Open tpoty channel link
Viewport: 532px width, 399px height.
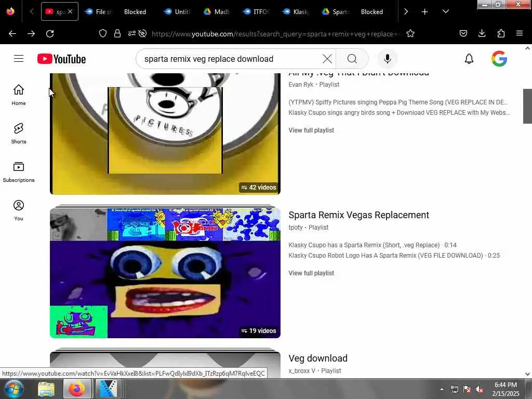[296, 228]
